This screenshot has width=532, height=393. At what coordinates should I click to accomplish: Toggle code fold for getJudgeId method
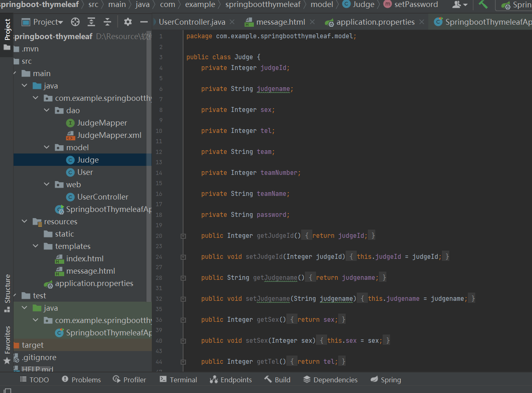183,236
